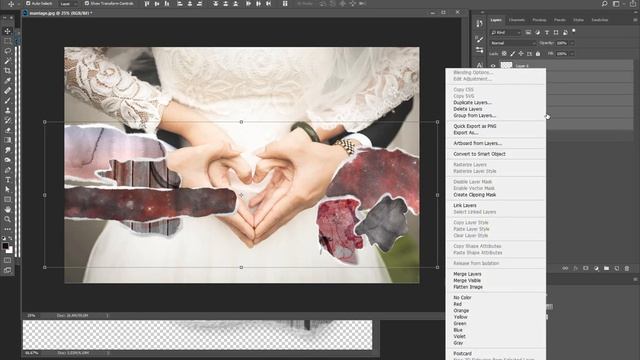Toggle filter for pixel layers icon
This screenshot has height=360, width=640.
pos(528,32)
